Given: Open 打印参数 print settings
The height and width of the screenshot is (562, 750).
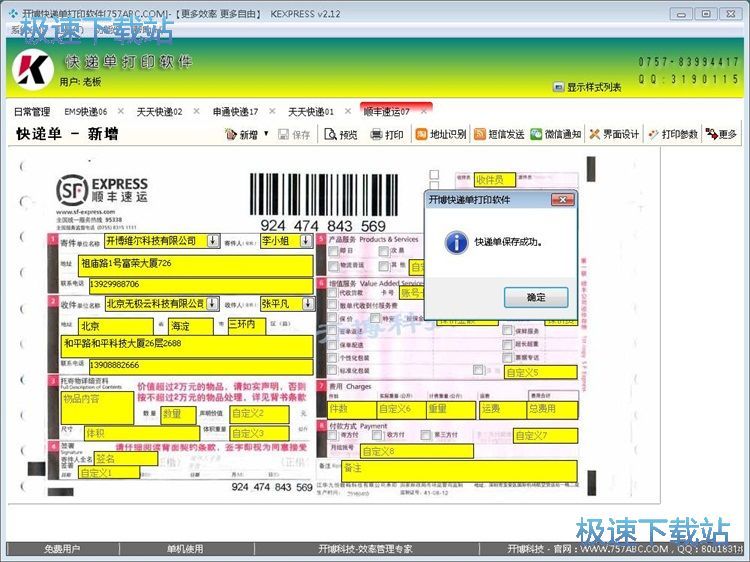Looking at the screenshot, I should point(673,134).
